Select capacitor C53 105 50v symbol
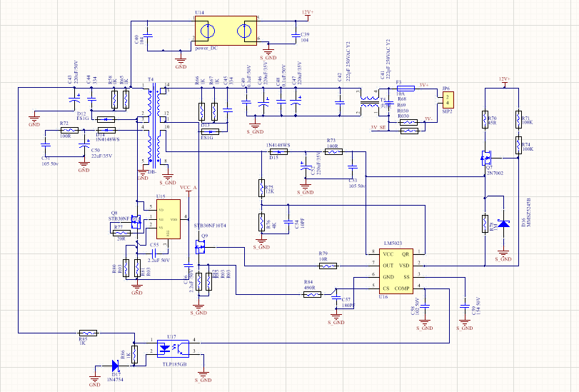 pyautogui.click(x=353, y=167)
